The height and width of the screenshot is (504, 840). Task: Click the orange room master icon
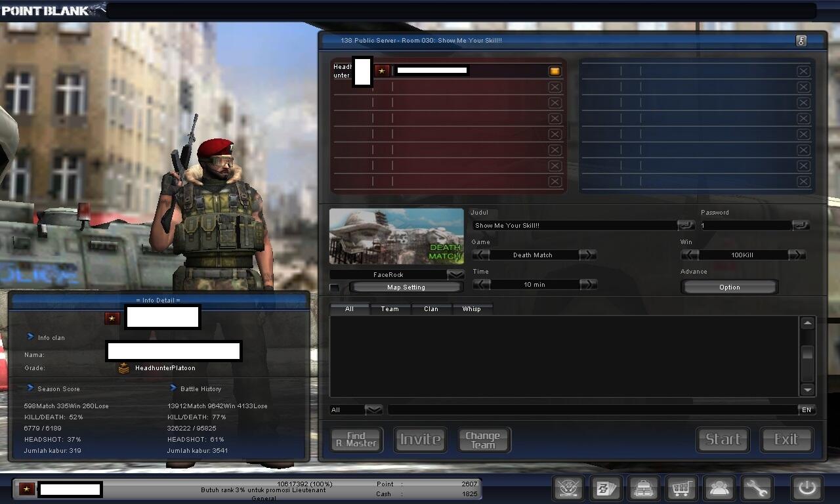555,71
